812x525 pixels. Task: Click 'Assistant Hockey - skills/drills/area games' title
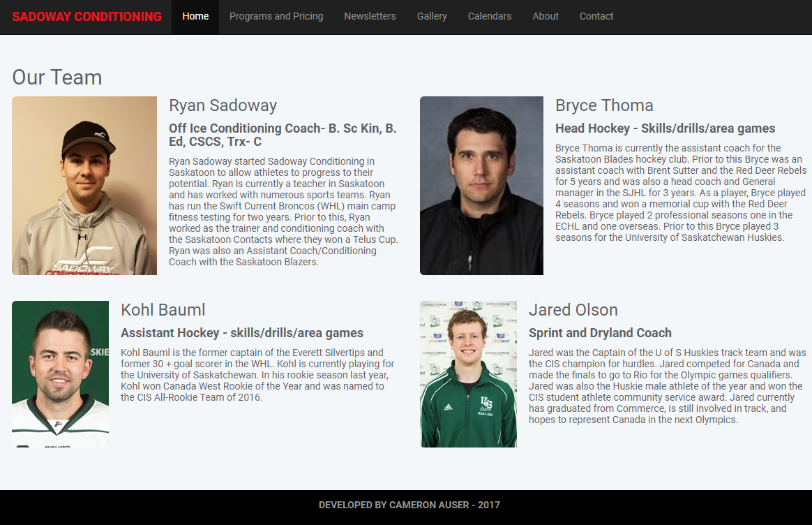tap(242, 333)
